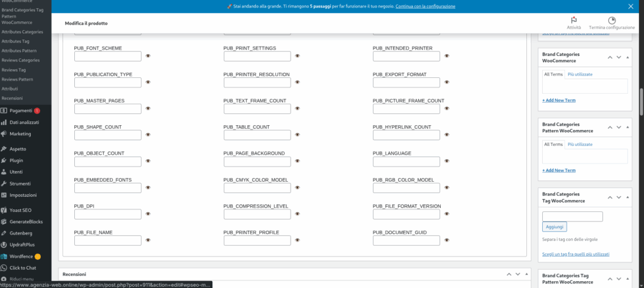Click the Aspetto brush icon
The image size is (644, 288).
[4, 149]
